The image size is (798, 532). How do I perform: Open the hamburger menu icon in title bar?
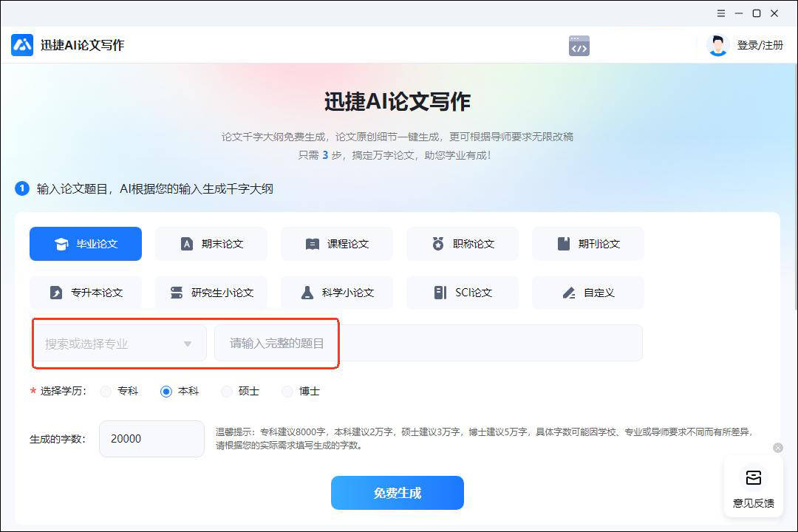click(721, 13)
